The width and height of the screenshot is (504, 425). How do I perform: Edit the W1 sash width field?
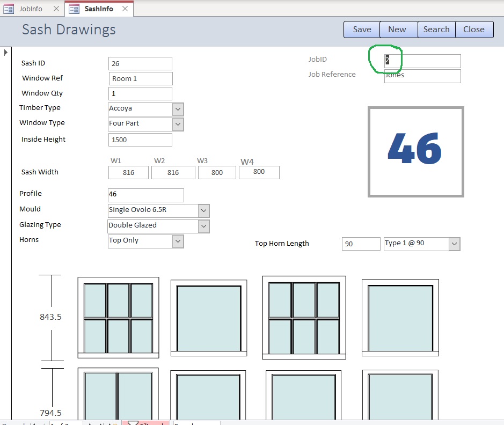click(x=129, y=172)
